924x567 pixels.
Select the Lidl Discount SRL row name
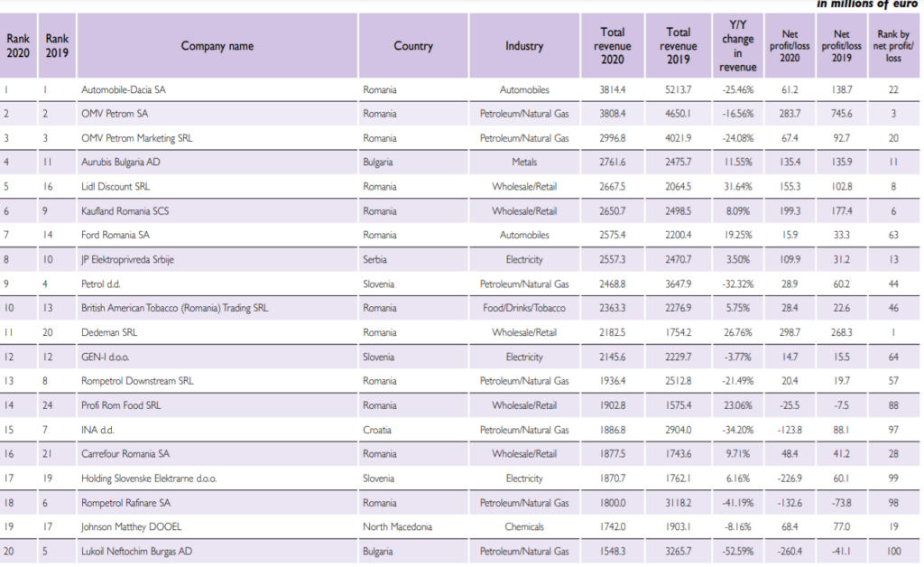pyautogui.click(x=115, y=187)
